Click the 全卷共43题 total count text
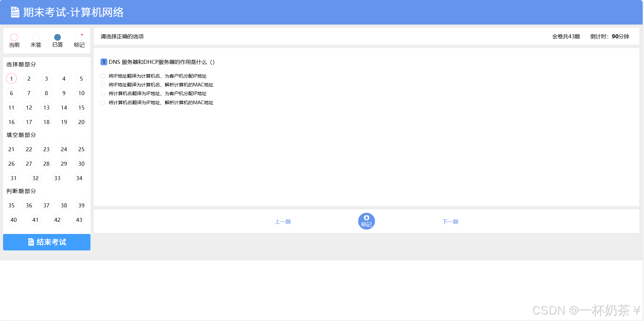This screenshot has width=644, height=321. click(x=566, y=36)
